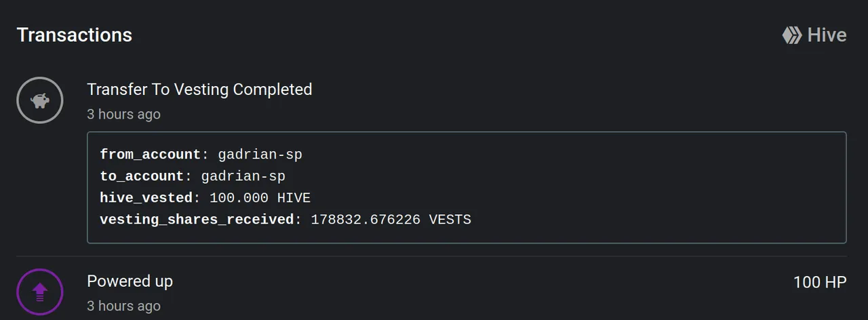Viewport: 868px width, 320px height.
Task: Open Transfer To Vesting Completed entry
Action: pos(199,89)
